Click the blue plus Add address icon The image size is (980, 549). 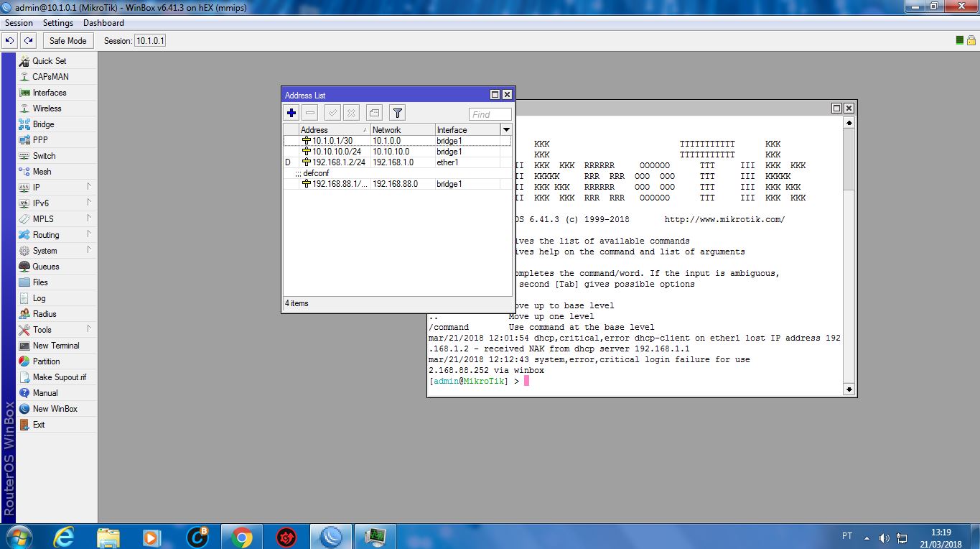(291, 113)
